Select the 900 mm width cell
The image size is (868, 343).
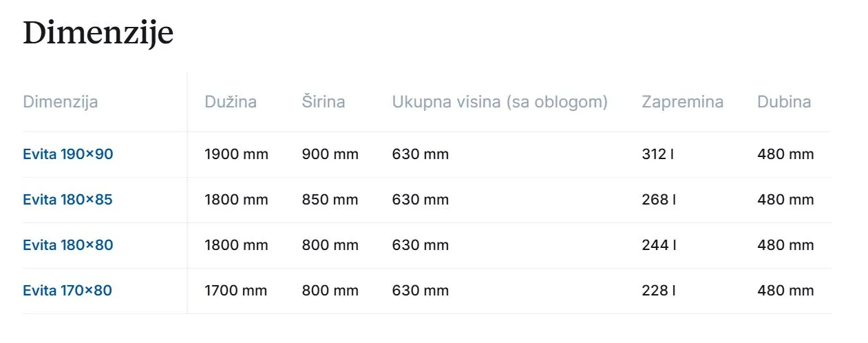pyautogui.click(x=330, y=154)
